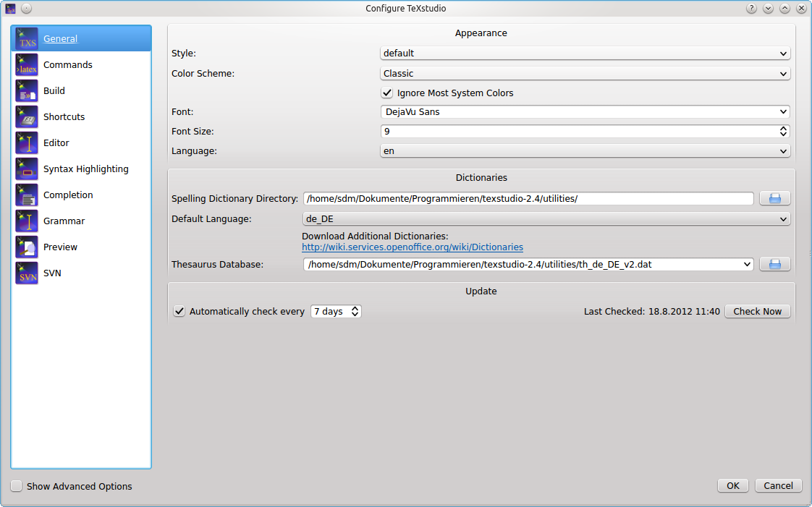Browse for Thesaurus Database file
Image resolution: width=812 pixels, height=507 pixels.
coord(774,265)
